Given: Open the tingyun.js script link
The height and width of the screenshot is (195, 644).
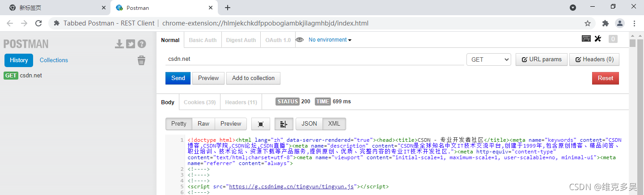Looking at the screenshot, I should click(291, 187).
